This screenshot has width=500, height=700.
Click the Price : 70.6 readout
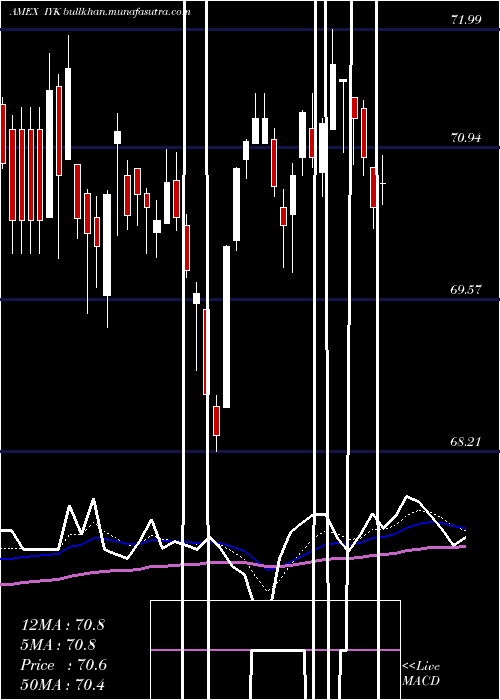pyautogui.click(x=64, y=665)
